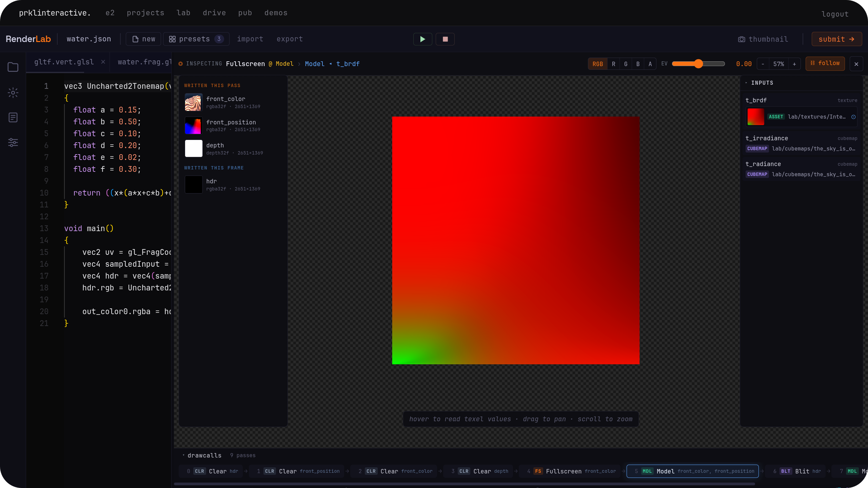Show only the R channel

pos(613,64)
